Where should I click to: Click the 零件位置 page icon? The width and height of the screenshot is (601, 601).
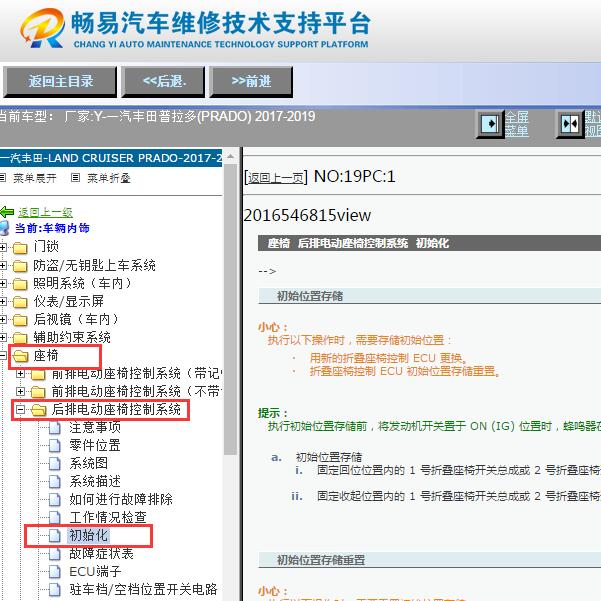[54, 445]
